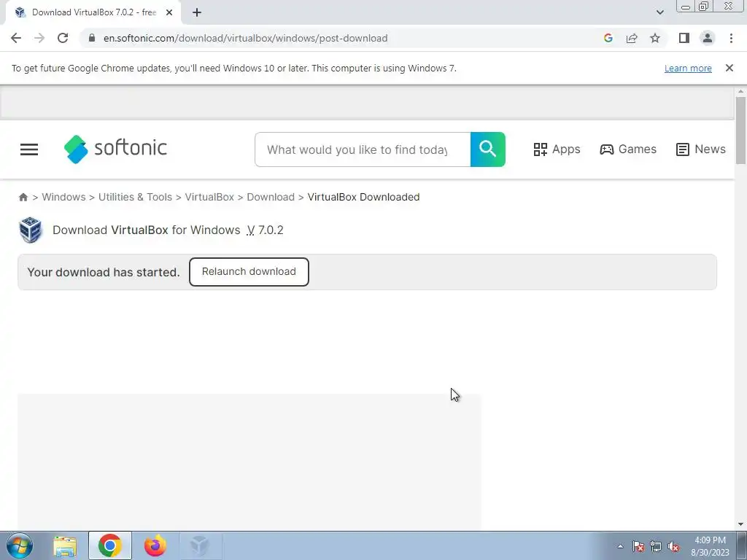
Task: Open Action Center flag icon
Action: point(638,546)
